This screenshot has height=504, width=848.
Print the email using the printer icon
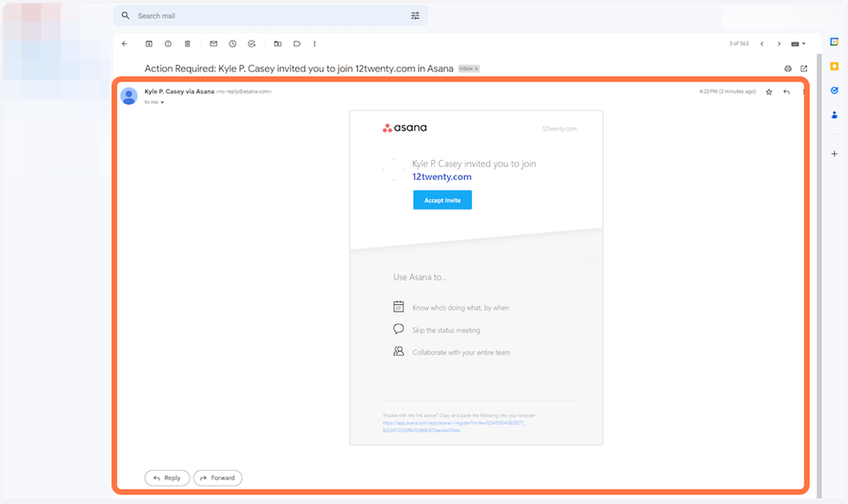tap(787, 68)
